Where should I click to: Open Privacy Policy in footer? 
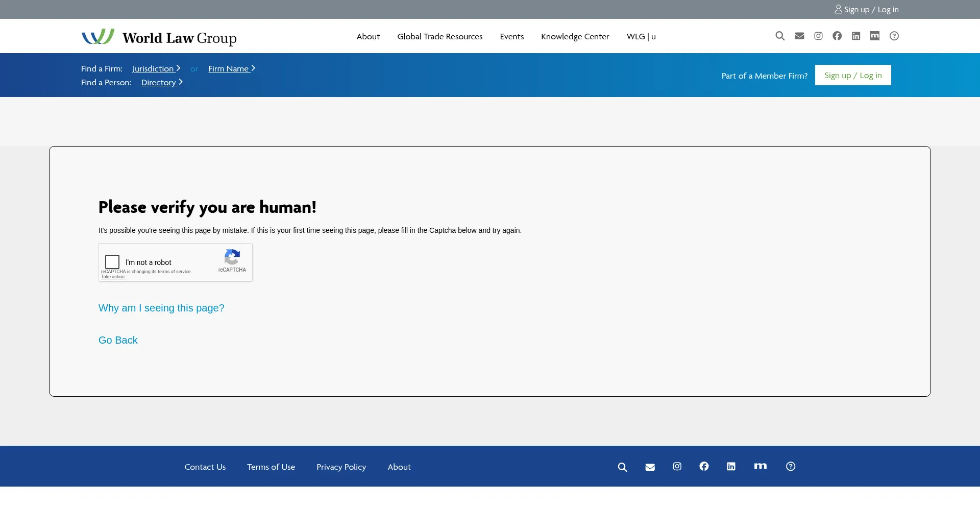click(x=341, y=467)
